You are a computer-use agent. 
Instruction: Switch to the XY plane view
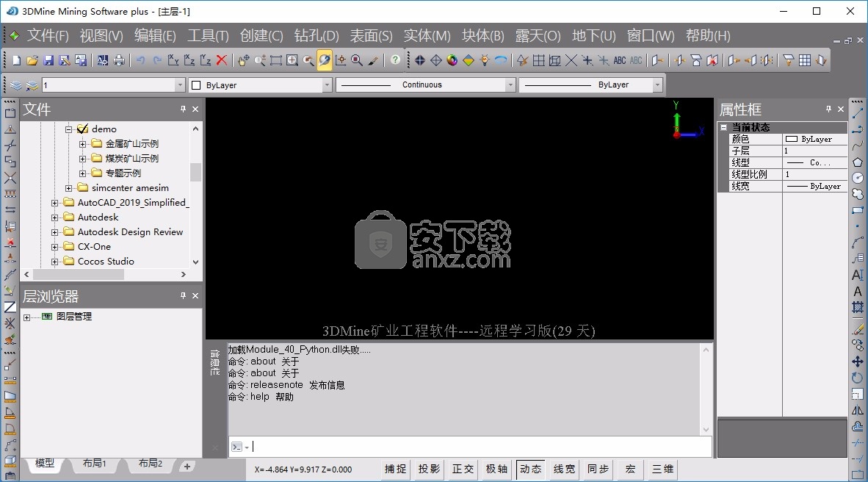[x=173, y=60]
